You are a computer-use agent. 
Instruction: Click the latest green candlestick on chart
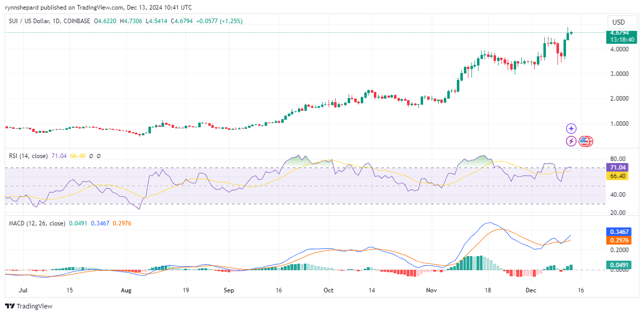coord(572,33)
